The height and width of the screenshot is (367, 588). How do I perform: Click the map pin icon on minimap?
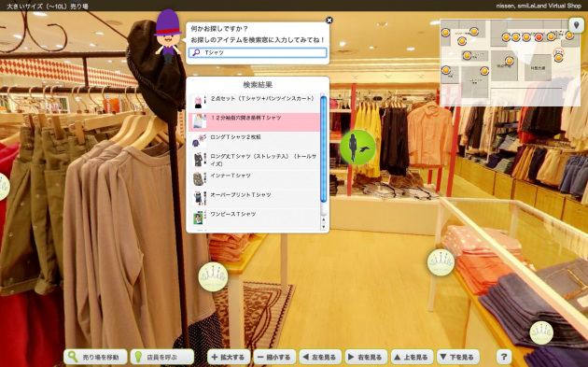point(577,25)
